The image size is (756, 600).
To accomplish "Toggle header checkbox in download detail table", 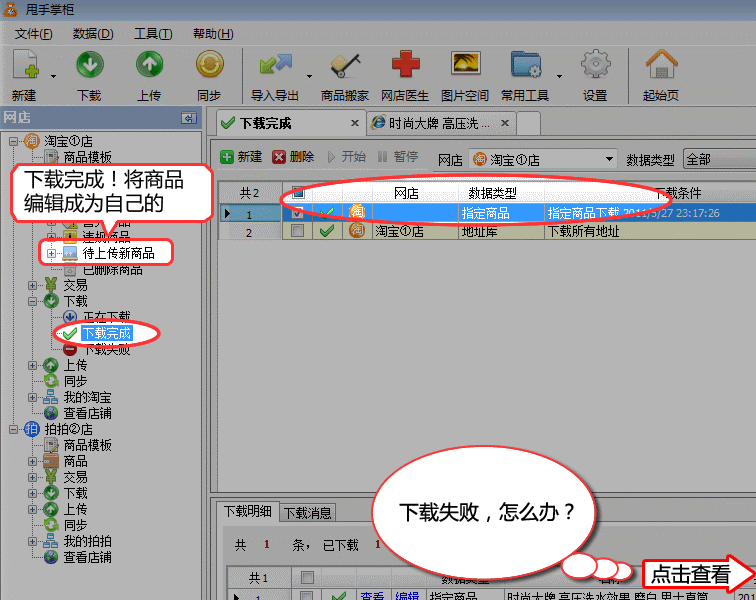I will (x=307, y=577).
